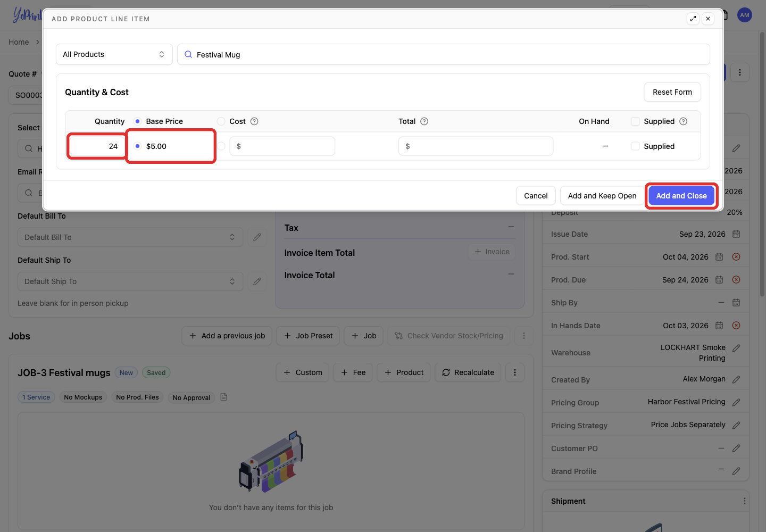Select the radio button beside the Cost input
Image resolution: width=766 pixels, height=532 pixels.
coord(221,146)
